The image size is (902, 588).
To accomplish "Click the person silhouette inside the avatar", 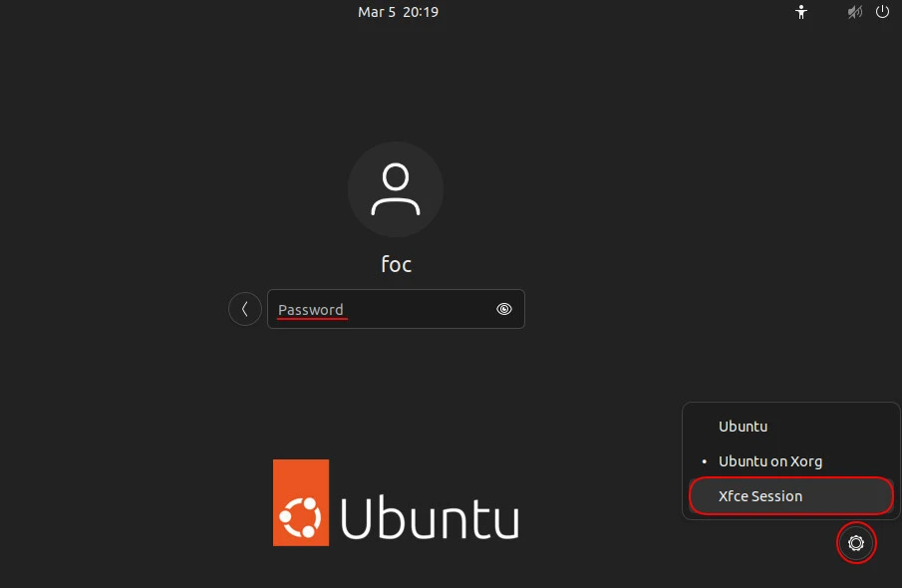I will (396, 189).
